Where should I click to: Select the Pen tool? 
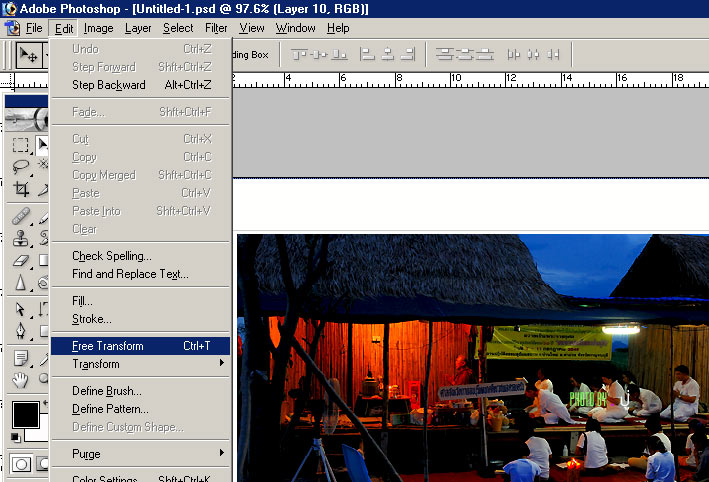click(20, 332)
